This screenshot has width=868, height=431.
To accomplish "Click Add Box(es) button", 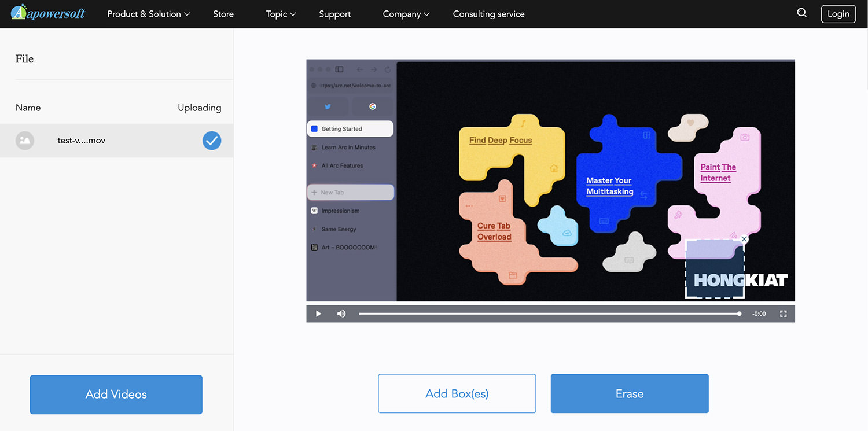I will [457, 393].
